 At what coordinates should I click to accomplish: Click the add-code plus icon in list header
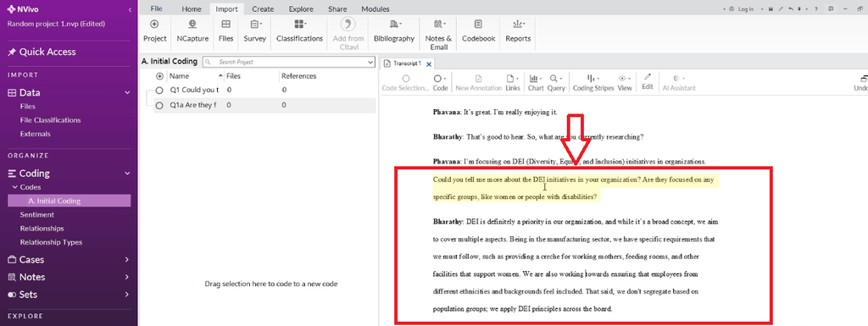tap(160, 76)
